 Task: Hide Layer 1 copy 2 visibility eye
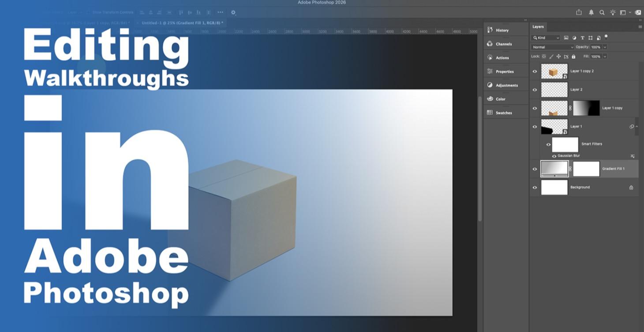point(535,71)
